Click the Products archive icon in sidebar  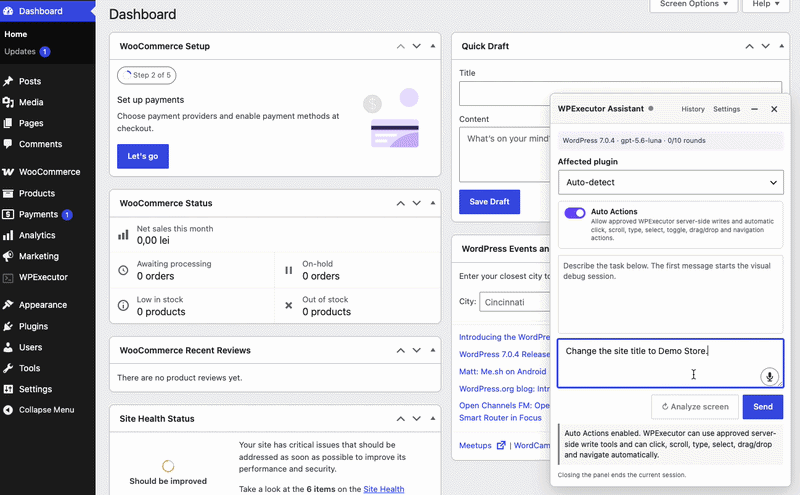(8, 193)
